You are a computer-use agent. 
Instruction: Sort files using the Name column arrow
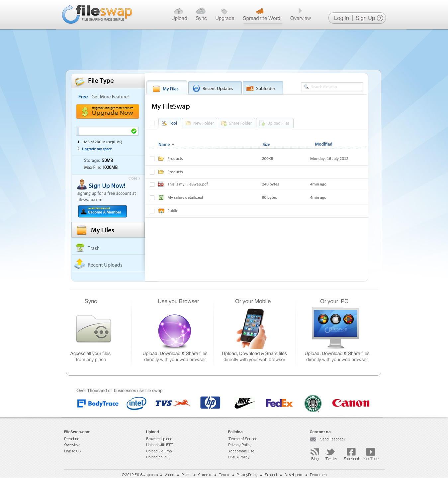pos(173,145)
